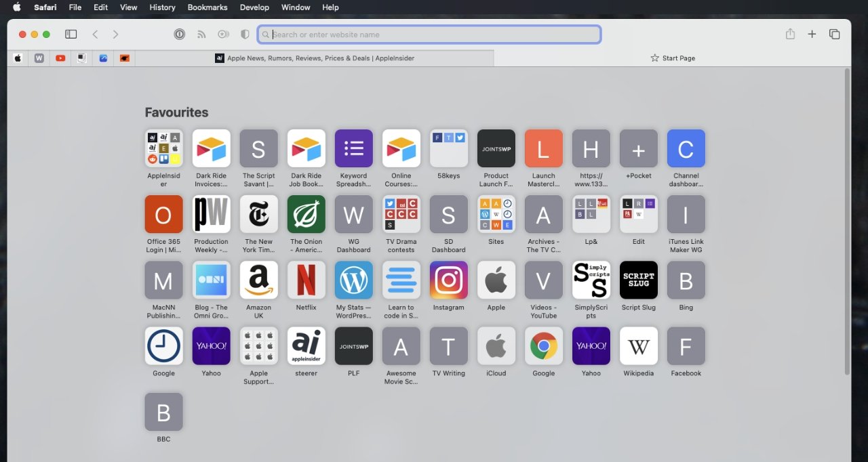
Task: Open iCloud favourite
Action: tap(496, 345)
